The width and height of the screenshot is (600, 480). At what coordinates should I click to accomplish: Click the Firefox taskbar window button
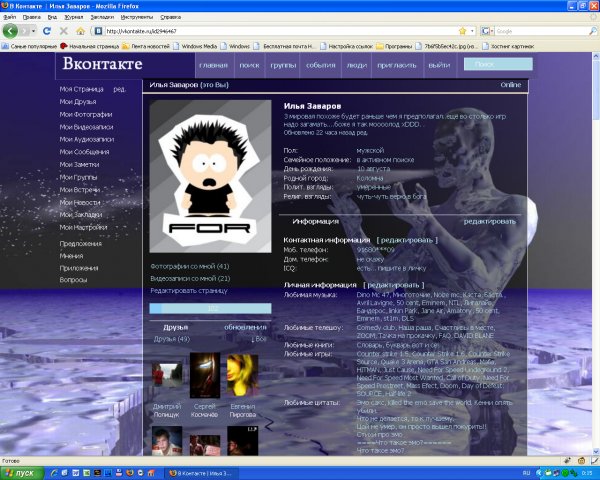point(202,473)
